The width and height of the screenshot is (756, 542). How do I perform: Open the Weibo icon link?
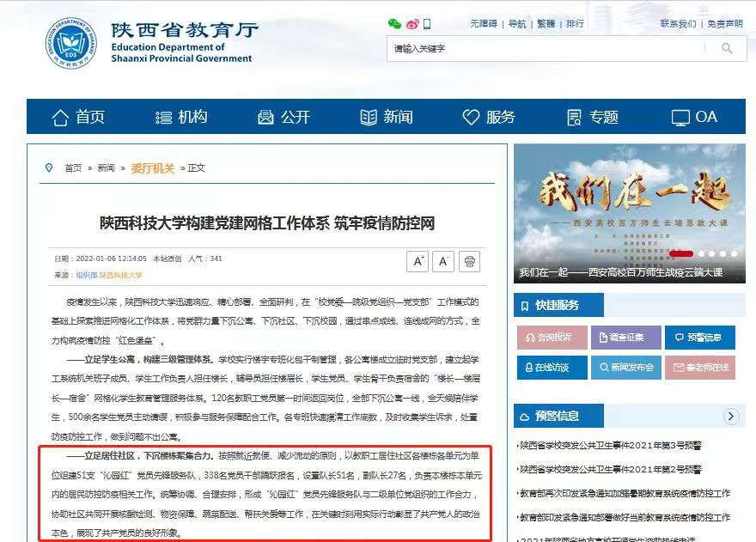tap(412, 24)
